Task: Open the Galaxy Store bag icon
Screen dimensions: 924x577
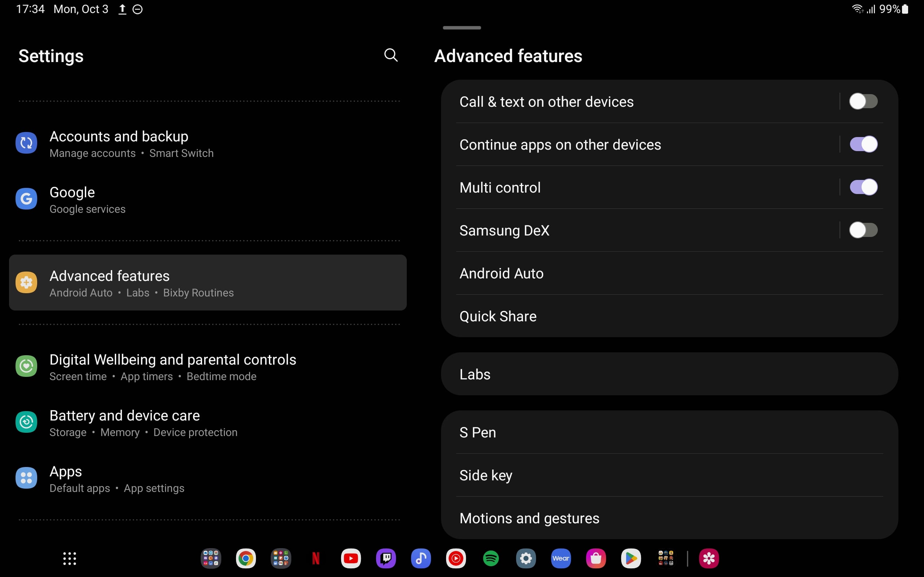Action: [x=596, y=558]
